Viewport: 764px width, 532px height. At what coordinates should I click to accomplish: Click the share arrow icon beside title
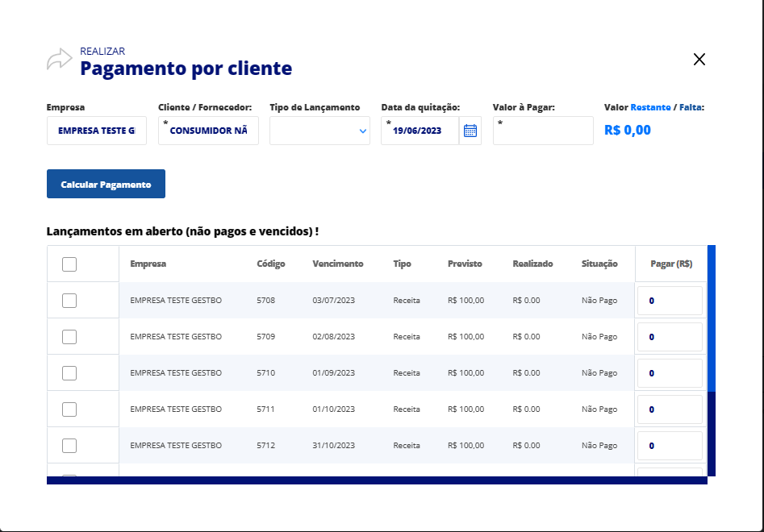[60, 60]
